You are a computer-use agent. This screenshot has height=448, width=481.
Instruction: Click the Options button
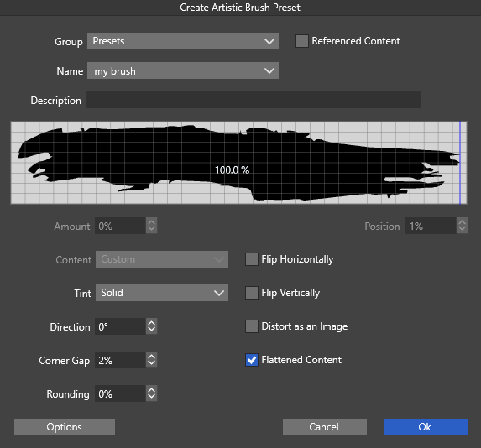click(x=65, y=427)
